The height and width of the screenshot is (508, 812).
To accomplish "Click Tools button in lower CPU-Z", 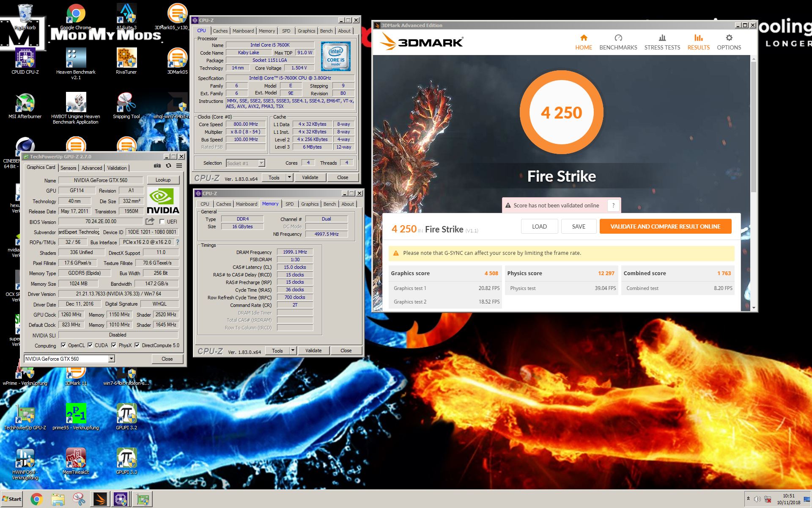I will coord(277,351).
